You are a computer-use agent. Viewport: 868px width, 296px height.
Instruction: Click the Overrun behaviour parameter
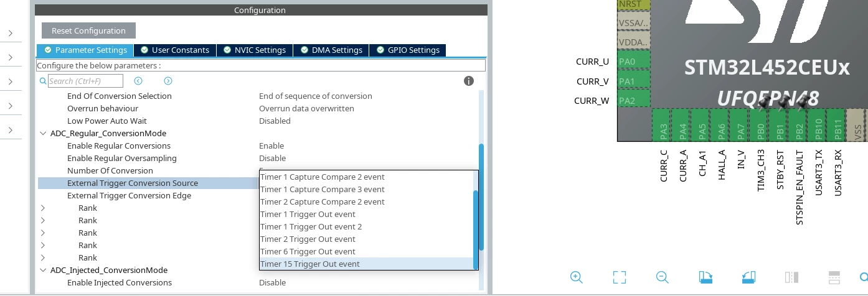103,108
